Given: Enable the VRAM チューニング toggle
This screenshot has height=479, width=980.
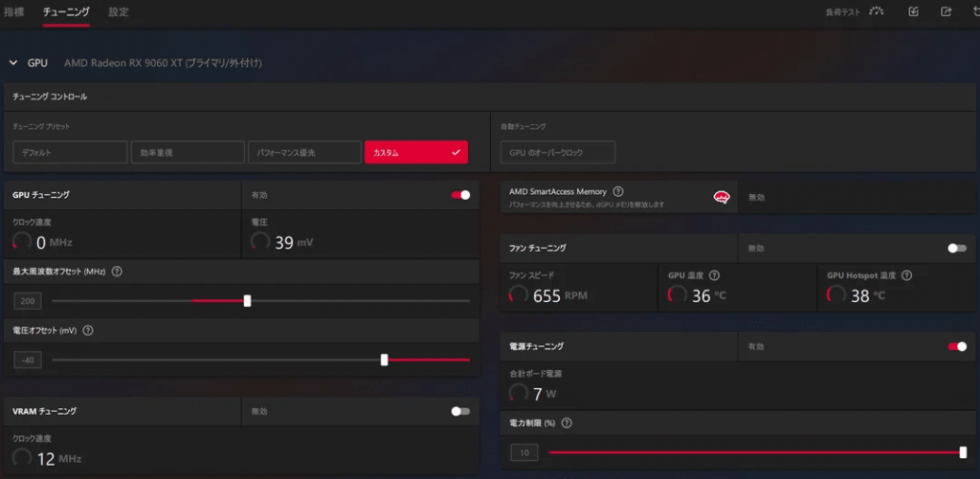Looking at the screenshot, I should coord(460,411).
